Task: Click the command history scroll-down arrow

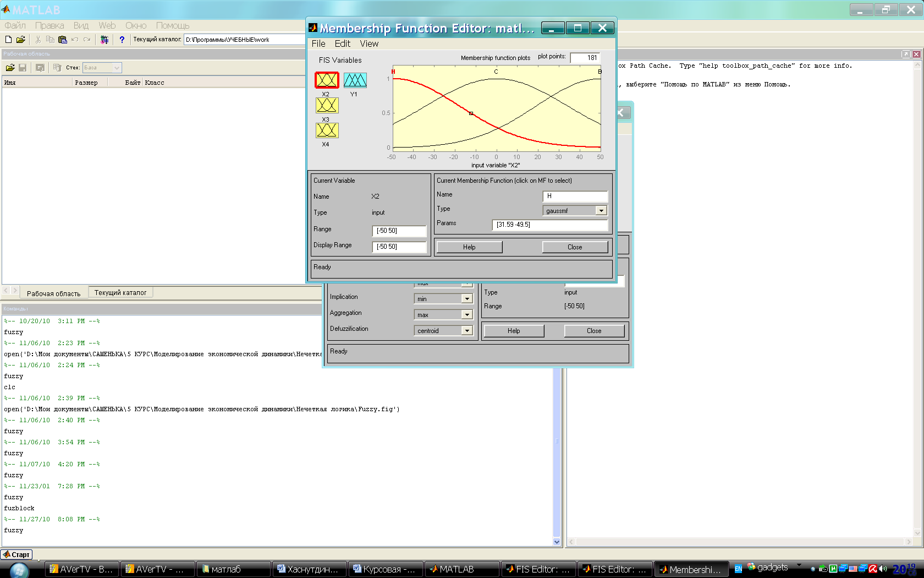Action: click(557, 542)
